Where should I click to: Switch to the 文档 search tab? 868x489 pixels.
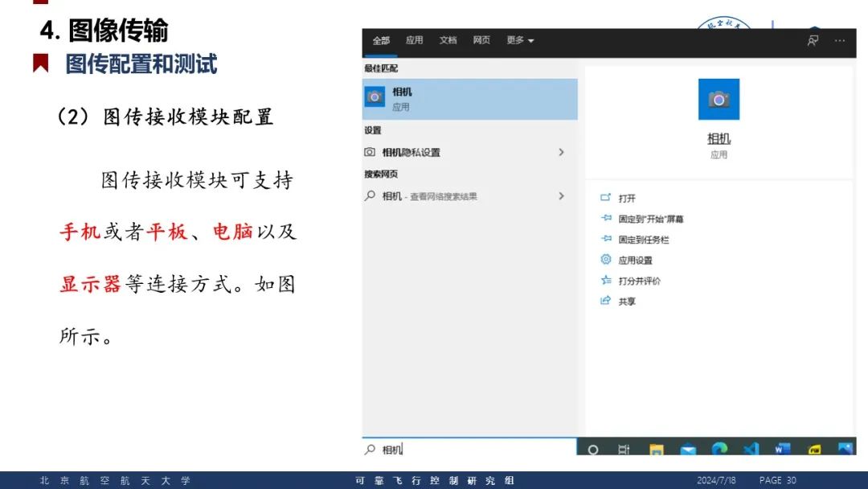(448, 40)
